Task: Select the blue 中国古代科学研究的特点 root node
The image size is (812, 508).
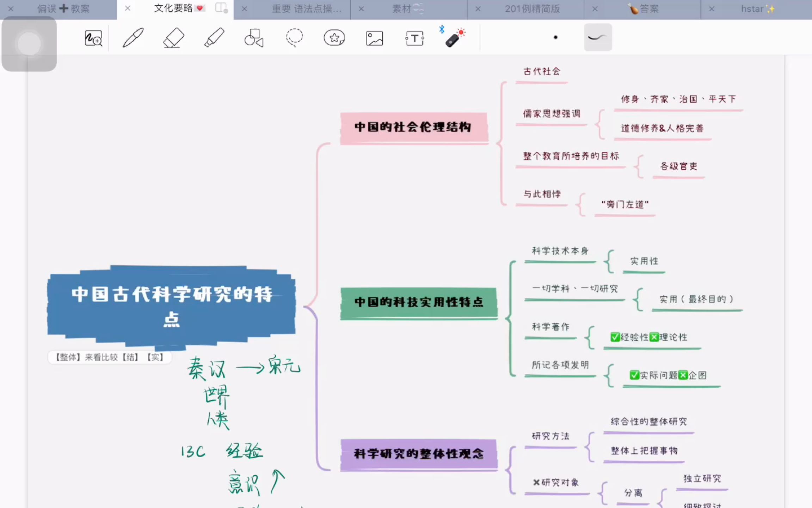Action: pyautogui.click(x=172, y=306)
